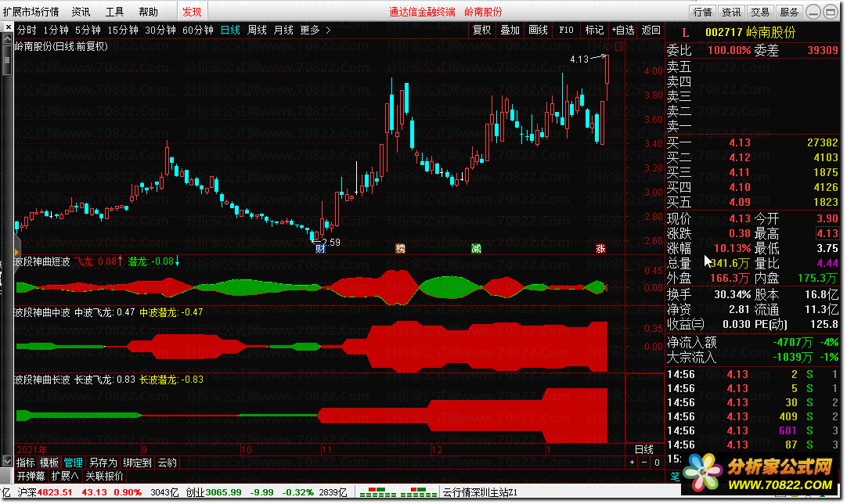847x504 pixels.
Task: Open the 叠加 overlay option
Action: coord(510,31)
